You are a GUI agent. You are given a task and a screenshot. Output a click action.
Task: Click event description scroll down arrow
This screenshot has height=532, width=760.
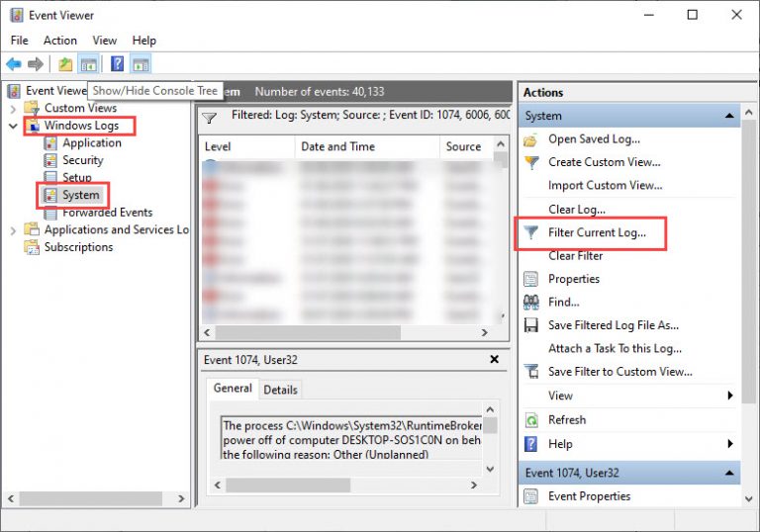click(x=491, y=469)
